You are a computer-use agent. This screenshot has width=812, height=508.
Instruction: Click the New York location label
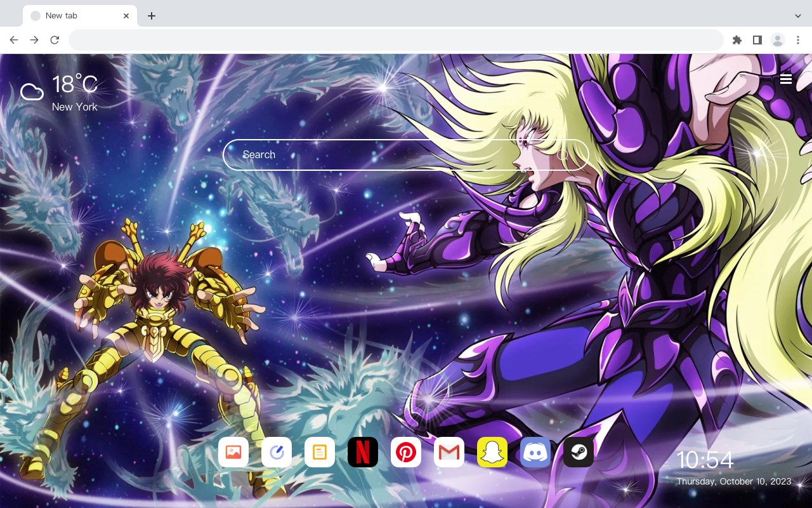75,107
